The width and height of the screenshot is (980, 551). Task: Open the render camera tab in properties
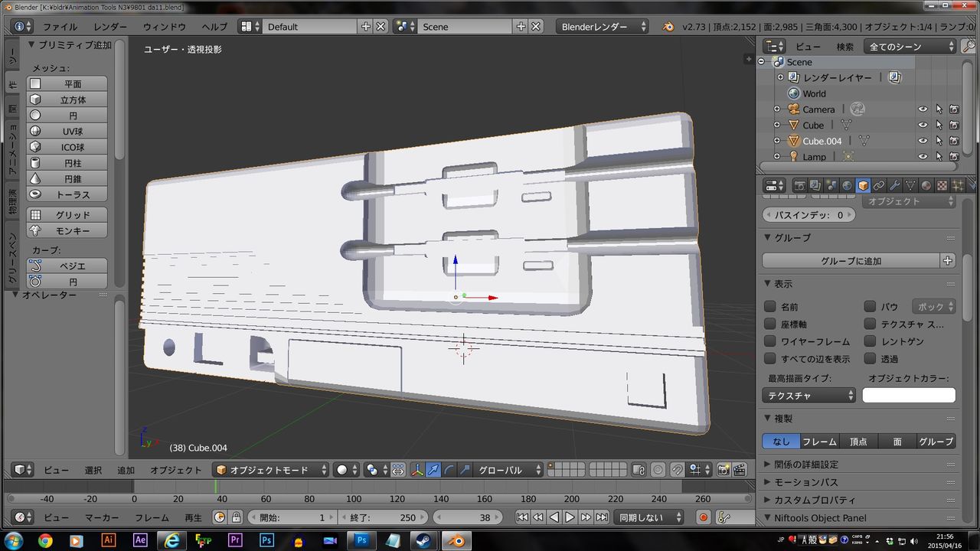pos(799,185)
